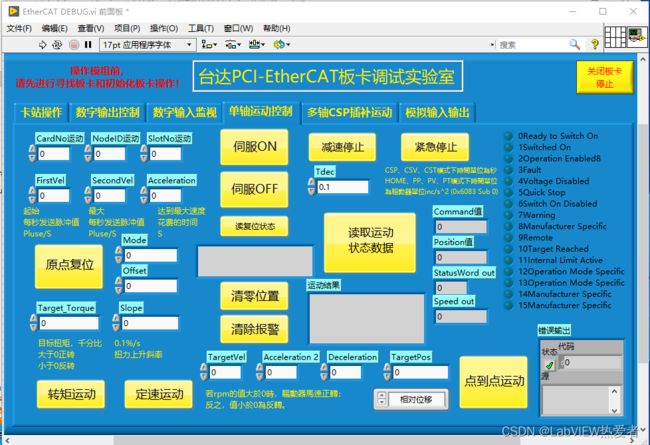Open the 工具(T) menu

tap(201, 28)
